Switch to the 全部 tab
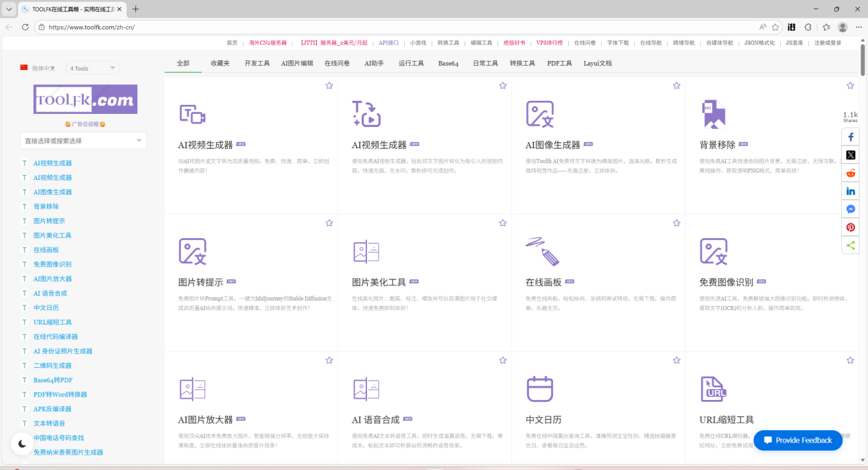Image resolution: width=868 pixels, height=470 pixels. point(183,63)
